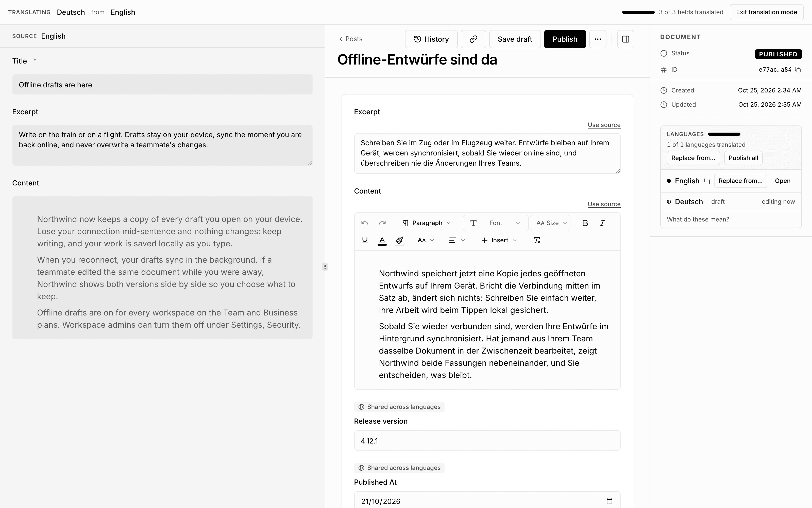This screenshot has width=812, height=508.
Task: Toggle italic formatting
Action: (602, 223)
